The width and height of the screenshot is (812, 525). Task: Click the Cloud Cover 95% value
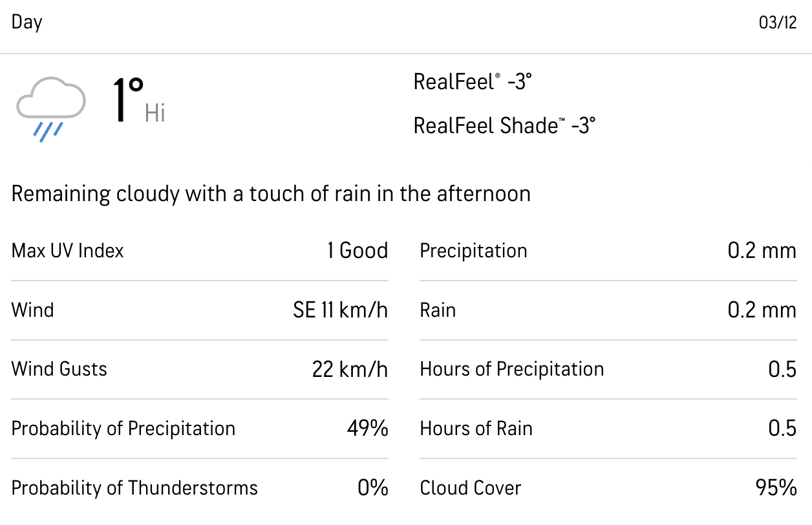click(776, 488)
